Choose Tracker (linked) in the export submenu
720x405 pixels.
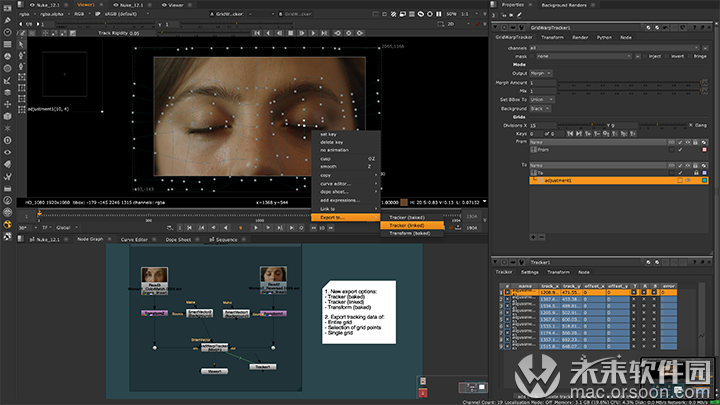pyautogui.click(x=412, y=225)
